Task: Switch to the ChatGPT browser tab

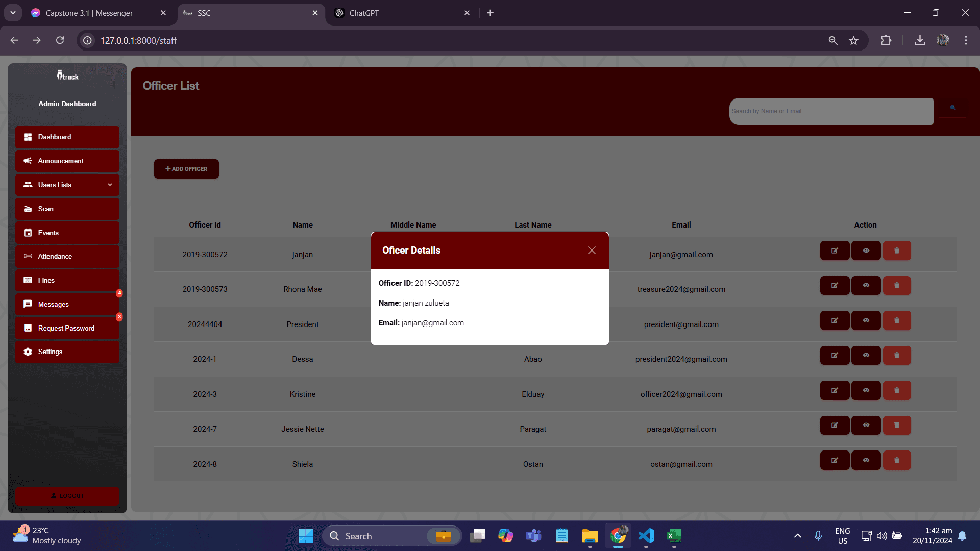Action: tap(402, 13)
